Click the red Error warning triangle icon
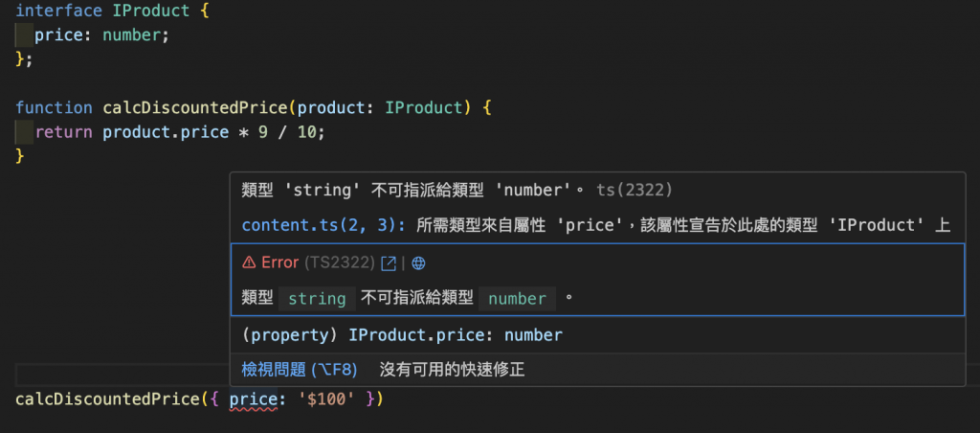The image size is (980, 433). (x=249, y=262)
